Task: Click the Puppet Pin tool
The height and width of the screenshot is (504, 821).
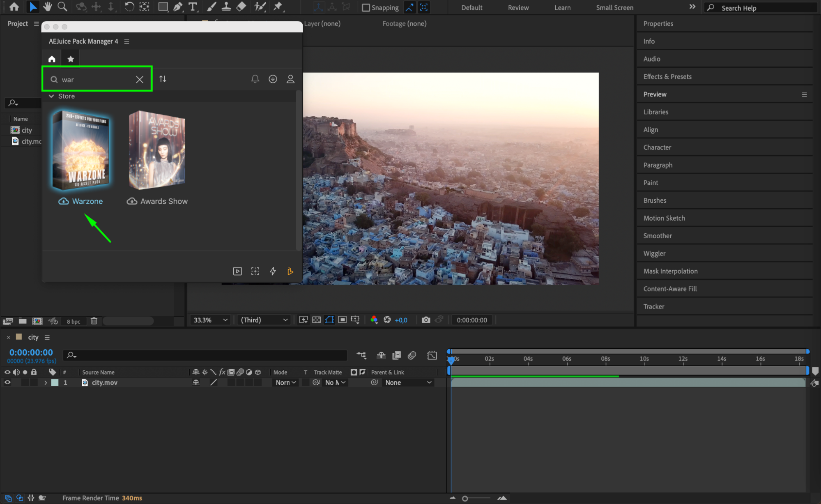Action: pos(278,7)
